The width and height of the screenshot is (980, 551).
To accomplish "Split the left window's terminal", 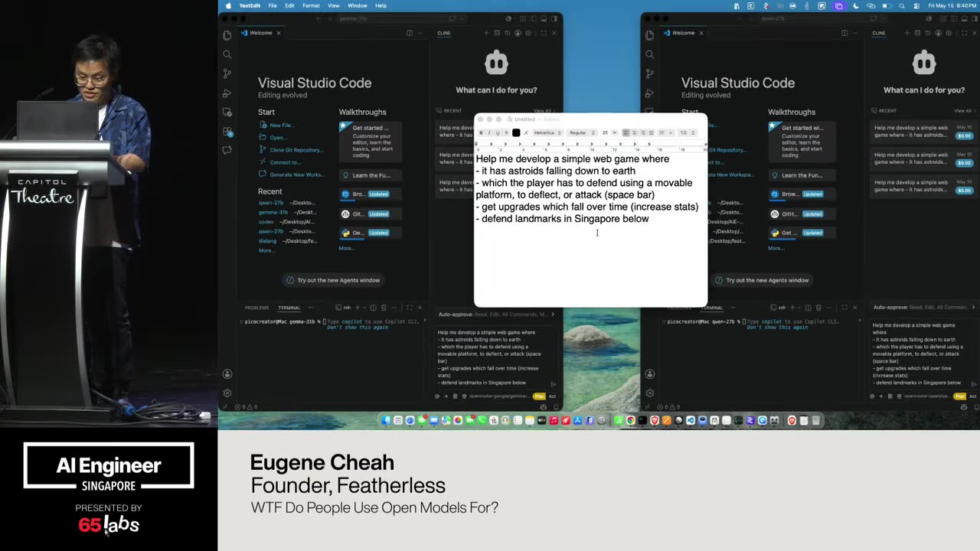I will tap(373, 308).
